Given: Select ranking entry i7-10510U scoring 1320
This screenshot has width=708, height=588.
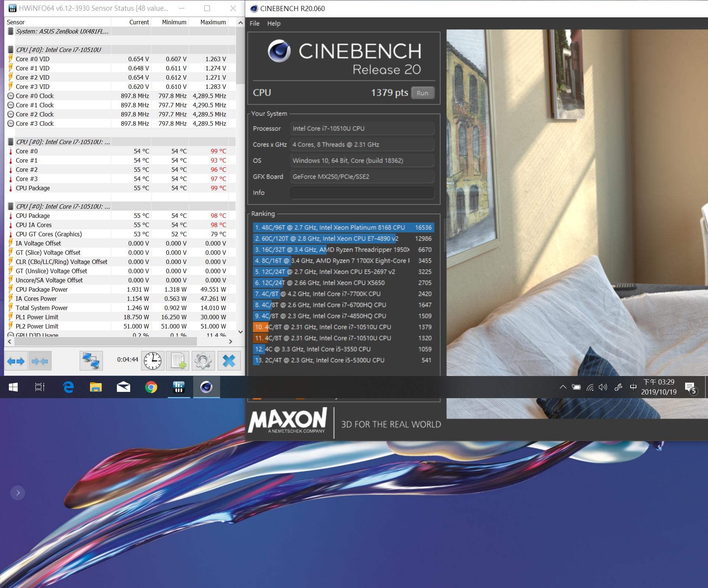Looking at the screenshot, I should (343, 338).
